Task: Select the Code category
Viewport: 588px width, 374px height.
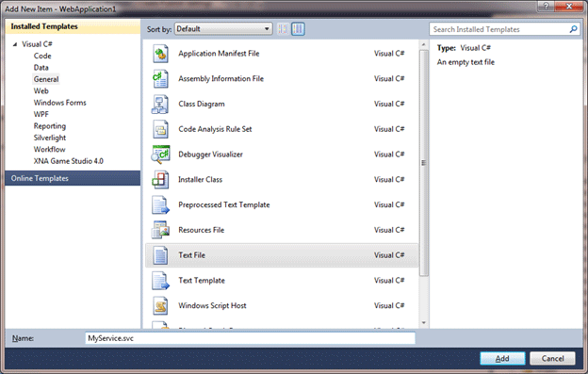Action: pos(42,56)
